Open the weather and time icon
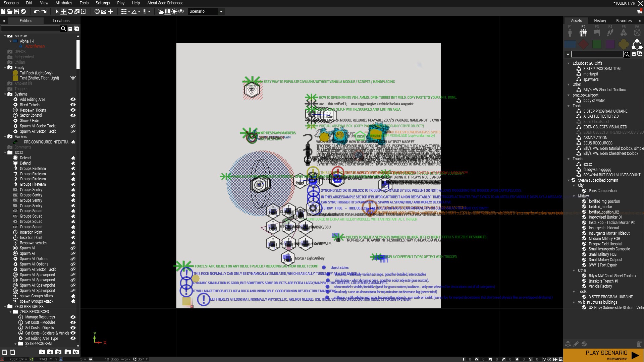This screenshot has height=362, width=644. 161,11
